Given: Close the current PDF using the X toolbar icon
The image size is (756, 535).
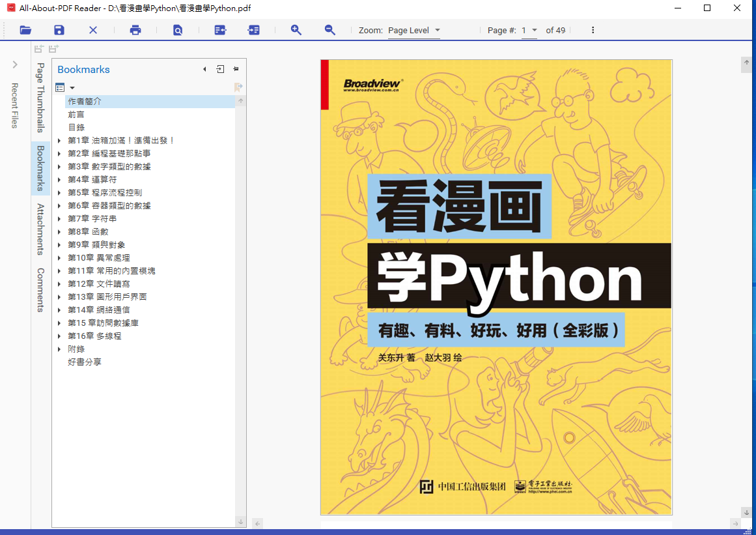Looking at the screenshot, I should click(x=93, y=30).
